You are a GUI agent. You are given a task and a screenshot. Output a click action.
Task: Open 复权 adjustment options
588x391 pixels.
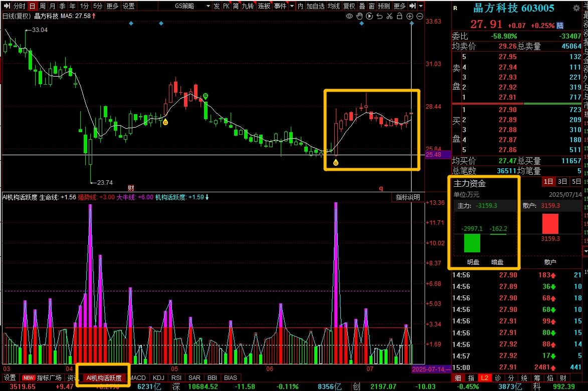pos(349,6)
